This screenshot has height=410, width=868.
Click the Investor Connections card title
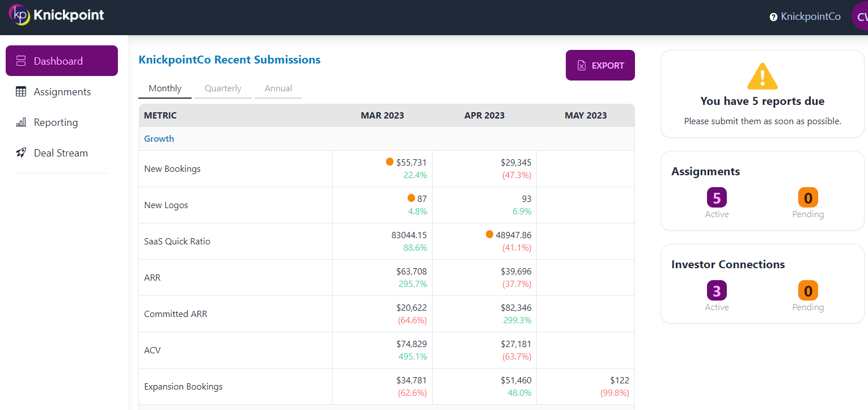click(x=728, y=264)
